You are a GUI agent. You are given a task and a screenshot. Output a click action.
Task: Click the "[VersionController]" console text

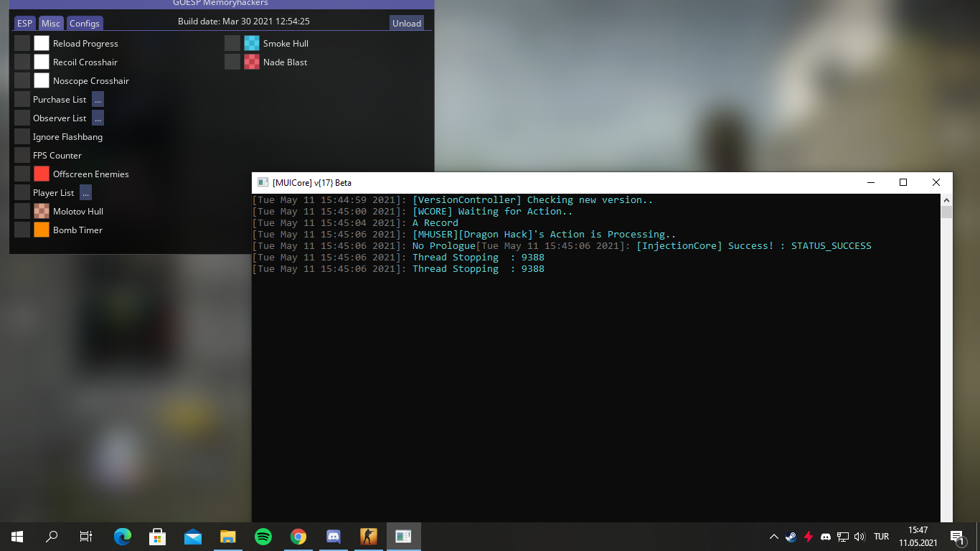(467, 199)
